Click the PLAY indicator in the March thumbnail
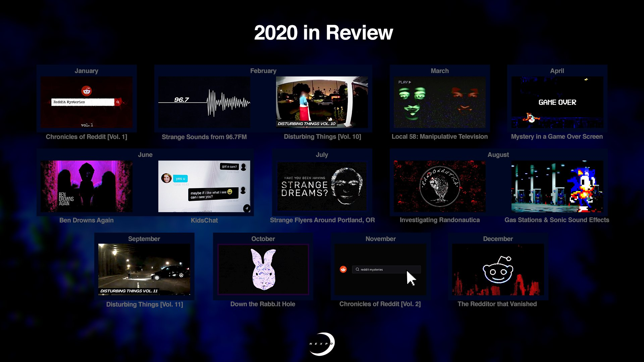 pos(405,82)
